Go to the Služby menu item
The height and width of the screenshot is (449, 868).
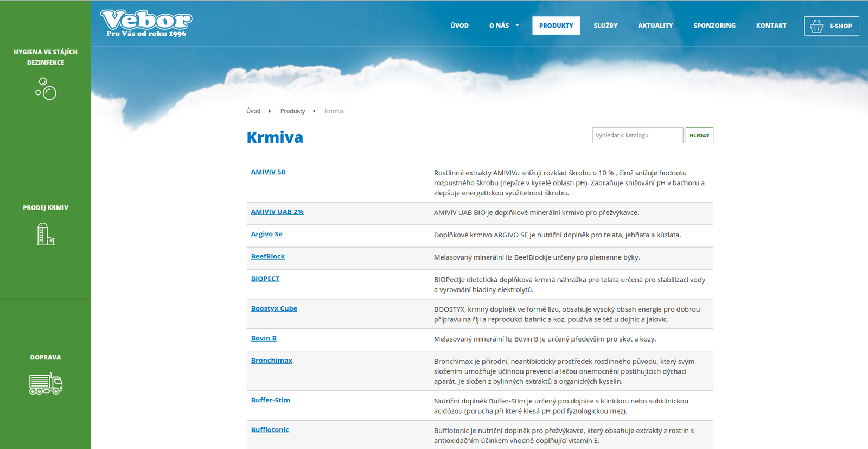pyautogui.click(x=605, y=26)
